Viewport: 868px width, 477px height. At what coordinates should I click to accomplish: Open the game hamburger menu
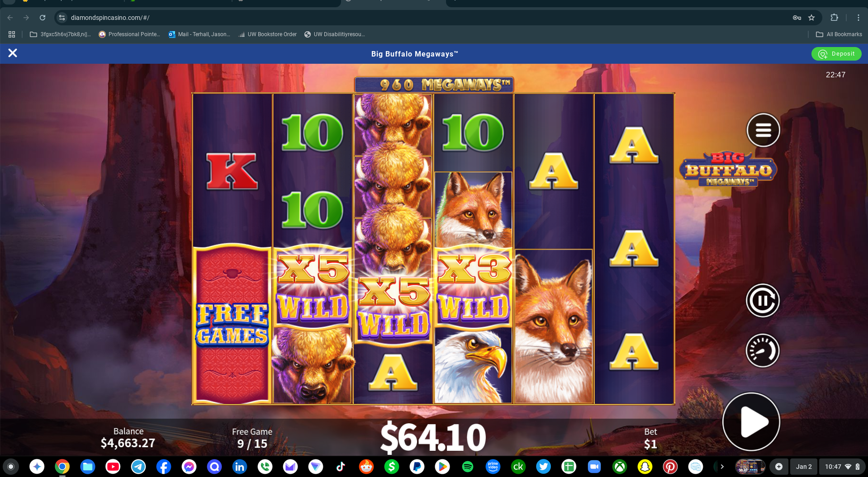763,130
